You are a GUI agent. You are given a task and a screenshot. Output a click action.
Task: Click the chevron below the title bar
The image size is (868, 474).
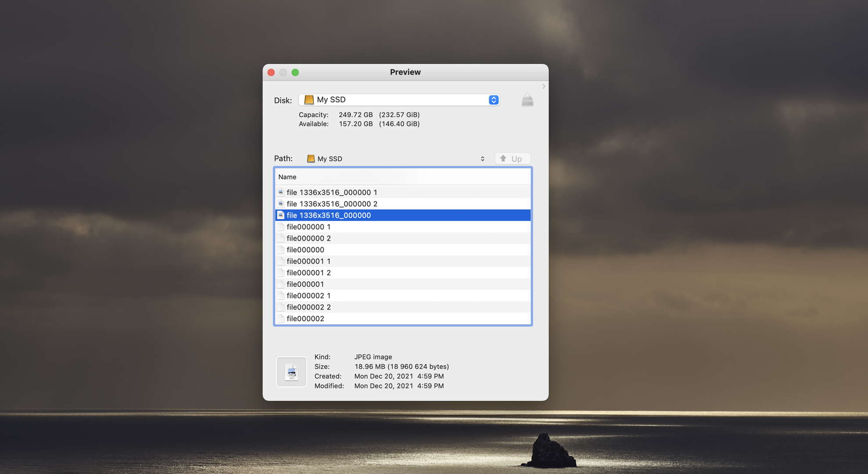[x=544, y=86]
